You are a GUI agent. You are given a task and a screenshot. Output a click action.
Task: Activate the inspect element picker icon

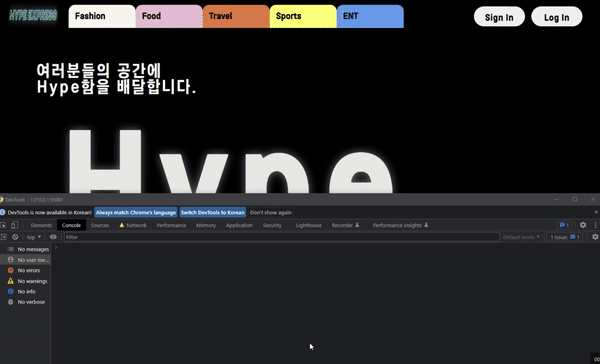pos(3,225)
